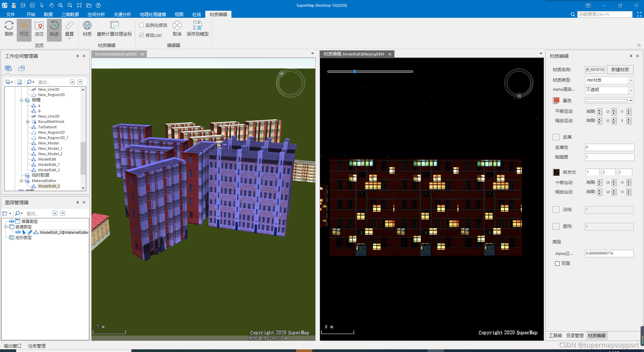Select the pan hand tool in title bar
This screenshot has height=352, width=644.
(x=51, y=5)
